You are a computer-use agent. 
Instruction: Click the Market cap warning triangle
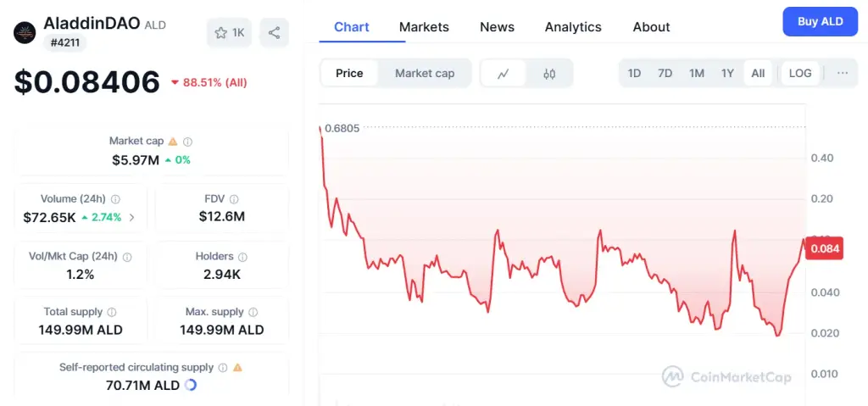tap(173, 142)
